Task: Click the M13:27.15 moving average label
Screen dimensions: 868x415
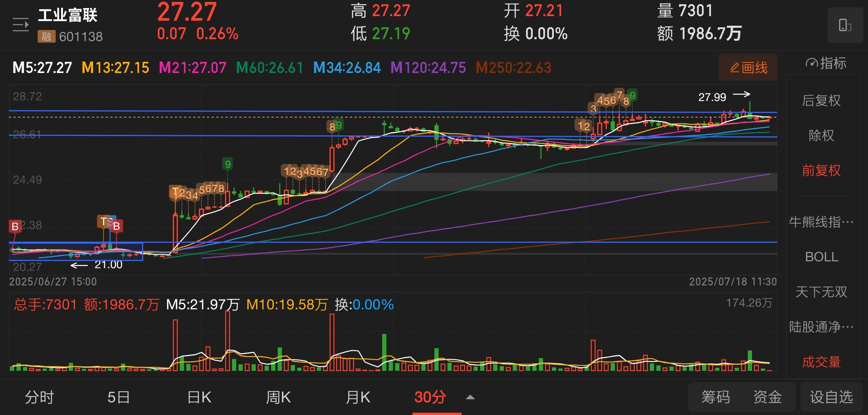Action: tap(115, 68)
